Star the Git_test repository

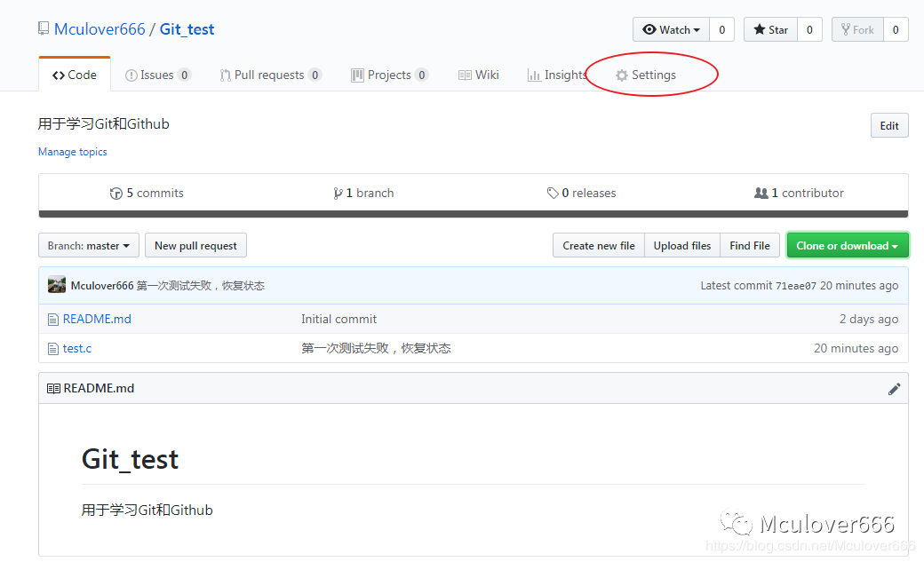click(771, 29)
